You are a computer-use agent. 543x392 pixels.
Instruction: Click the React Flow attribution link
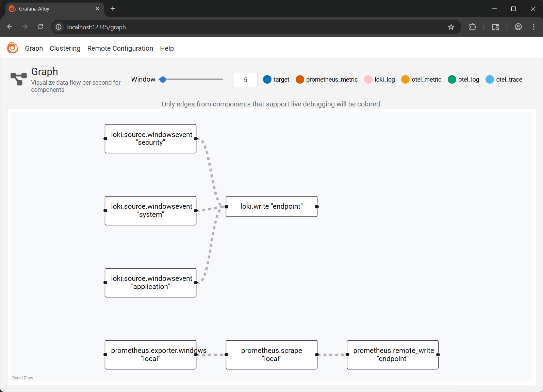(23, 378)
